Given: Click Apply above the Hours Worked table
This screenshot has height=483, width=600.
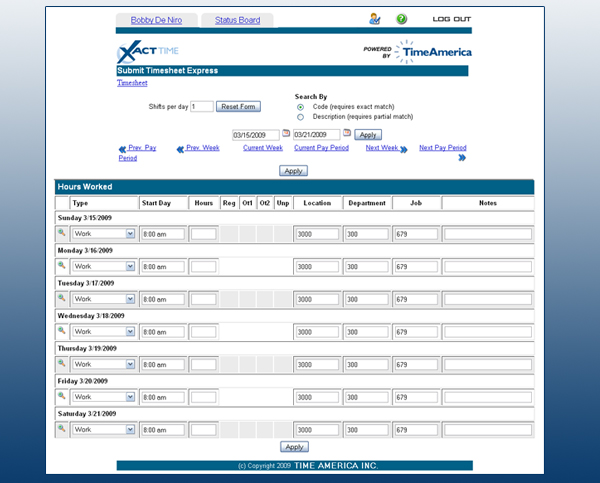Looking at the screenshot, I should (293, 171).
